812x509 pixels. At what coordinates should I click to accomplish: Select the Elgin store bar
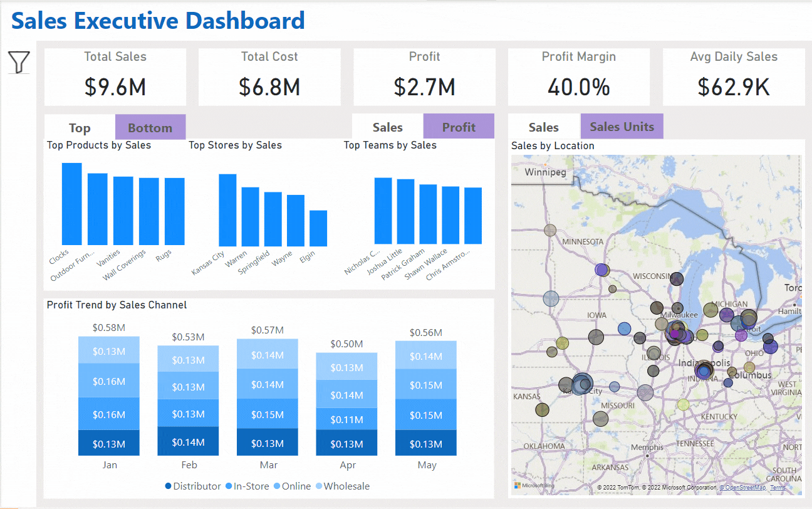318,228
